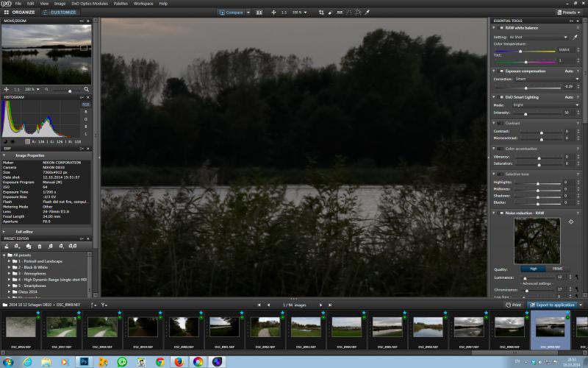588x368 pixels.
Task: Select the horizon leveling tool icon
Action: click(x=340, y=13)
